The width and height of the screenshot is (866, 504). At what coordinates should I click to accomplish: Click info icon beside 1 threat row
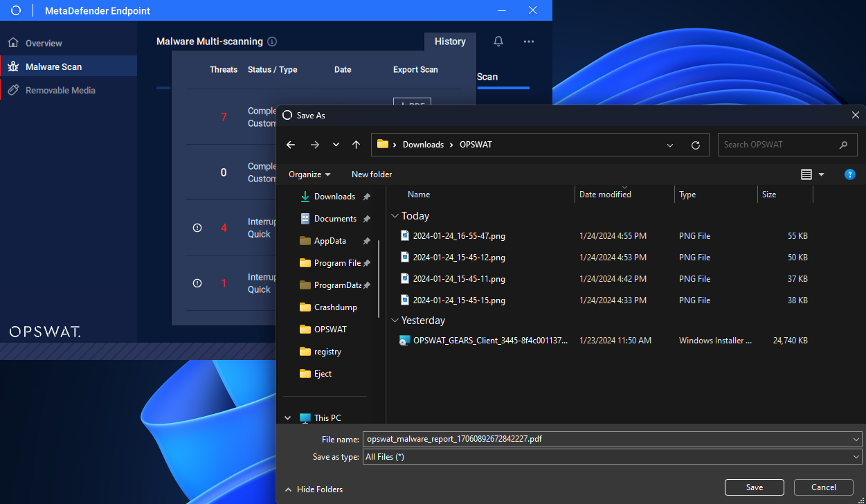tap(197, 283)
